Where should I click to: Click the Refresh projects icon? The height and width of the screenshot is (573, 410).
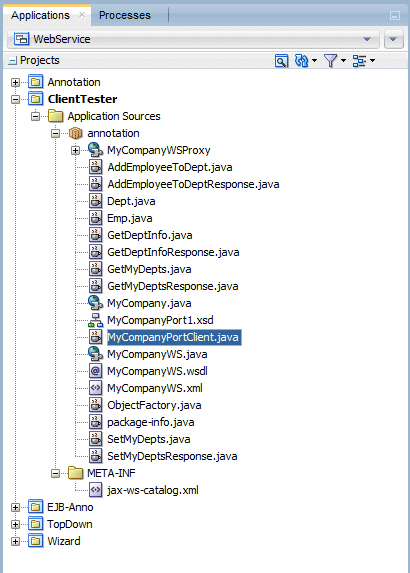coord(301,61)
